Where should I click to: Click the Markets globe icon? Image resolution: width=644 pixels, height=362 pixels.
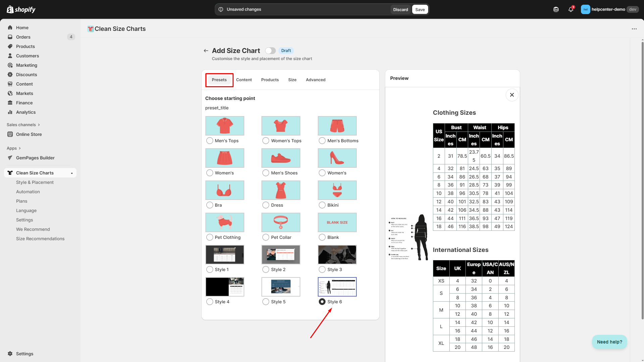coord(10,93)
